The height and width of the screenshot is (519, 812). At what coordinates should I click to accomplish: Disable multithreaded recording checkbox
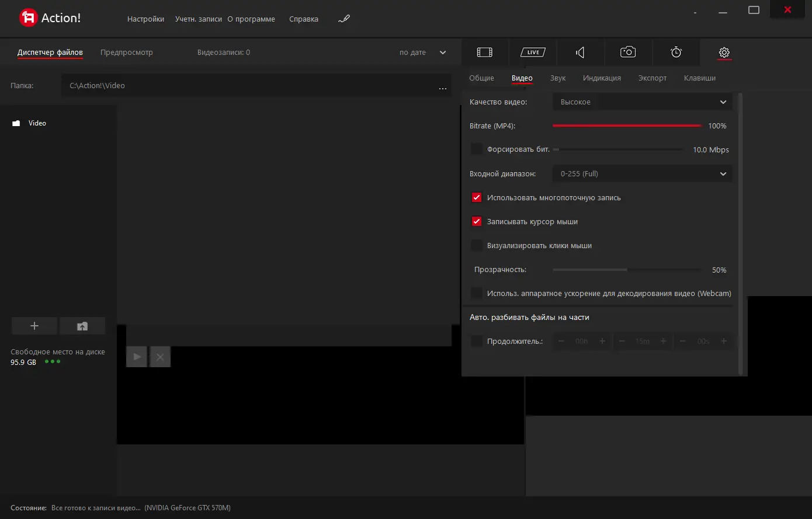pos(477,197)
